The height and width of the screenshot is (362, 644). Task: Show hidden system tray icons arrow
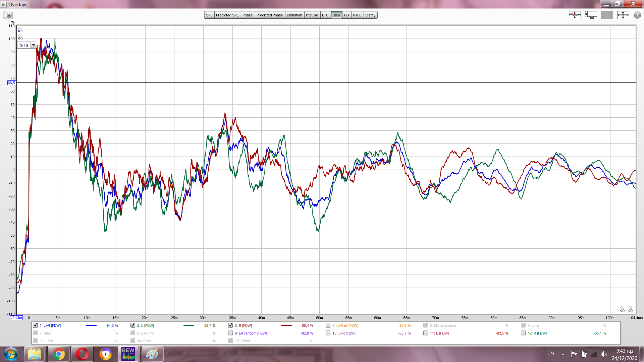point(563,354)
